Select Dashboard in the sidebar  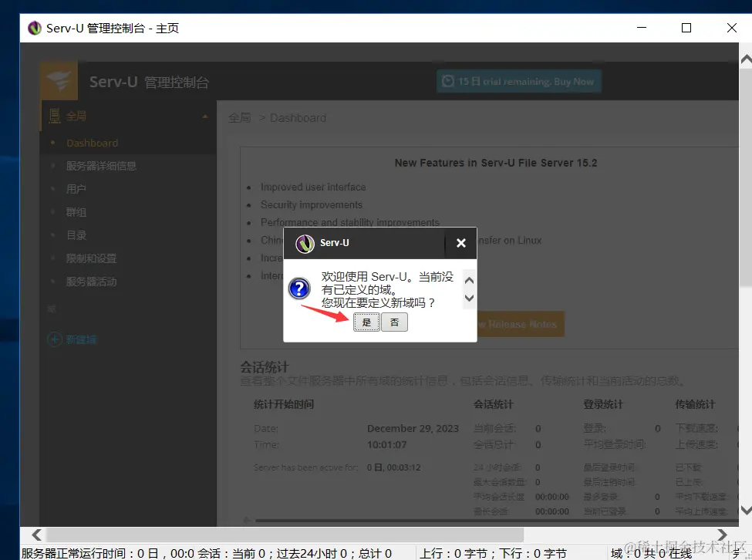point(92,143)
